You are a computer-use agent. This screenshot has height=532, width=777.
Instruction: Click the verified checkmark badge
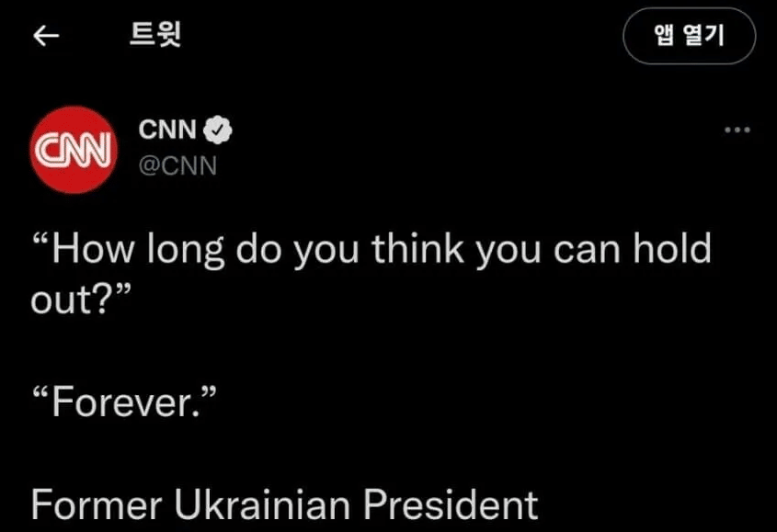218,130
